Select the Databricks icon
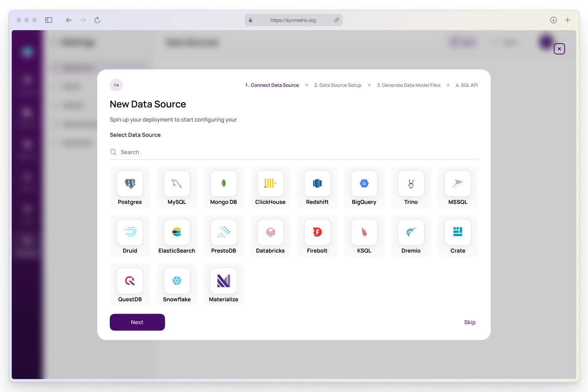This screenshot has width=588, height=392. click(270, 232)
